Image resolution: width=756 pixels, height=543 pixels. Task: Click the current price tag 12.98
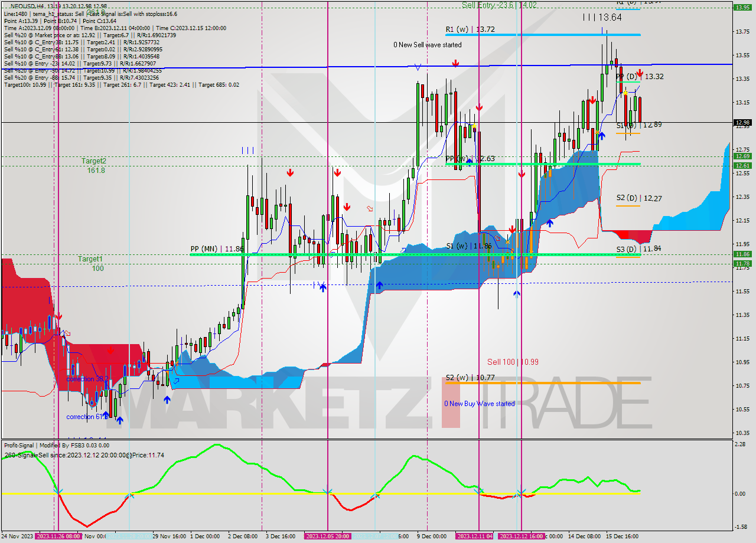pos(742,123)
